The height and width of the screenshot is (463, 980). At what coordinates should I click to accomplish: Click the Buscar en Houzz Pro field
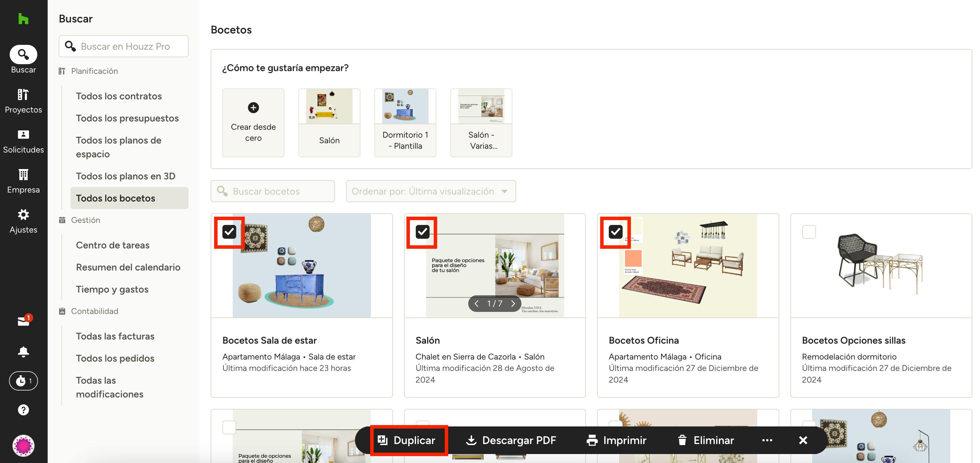(x=124, y=46)
